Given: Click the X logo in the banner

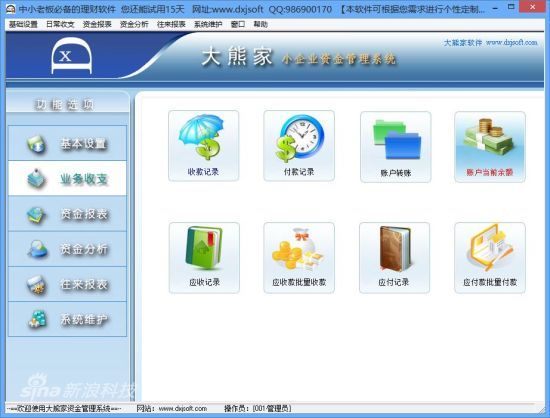Looking at the screenshot, I should 72,55.
